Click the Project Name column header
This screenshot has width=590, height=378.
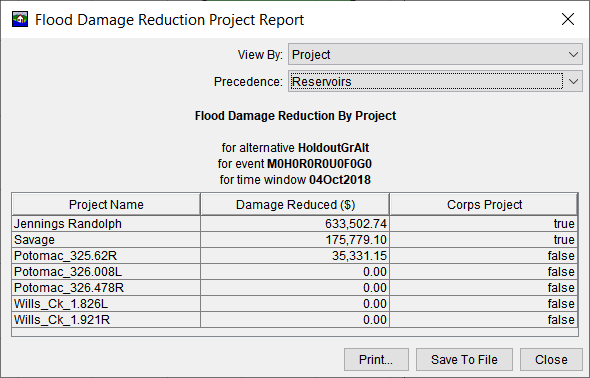click(106, 205)
